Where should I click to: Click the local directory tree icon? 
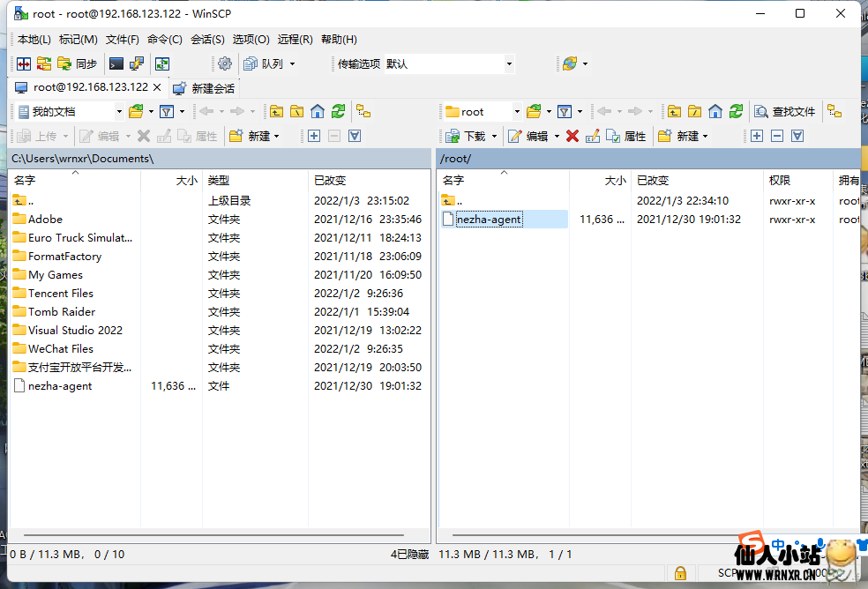point(363,112)
